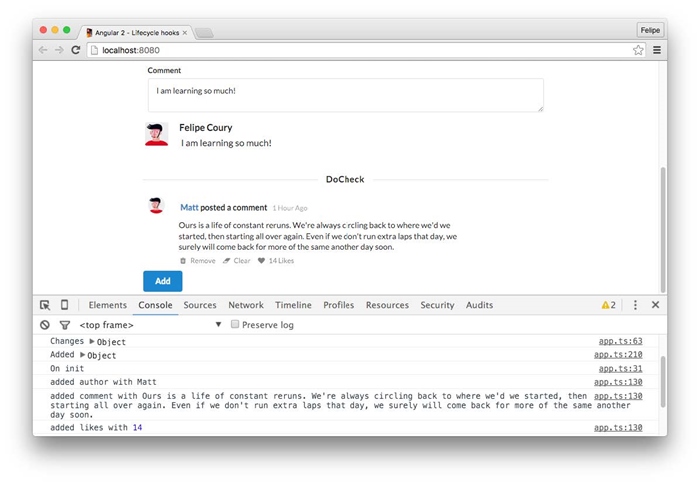Open the Chrome hamburger menu
Screen dimensions: 700x483
[x=657, y=50]
